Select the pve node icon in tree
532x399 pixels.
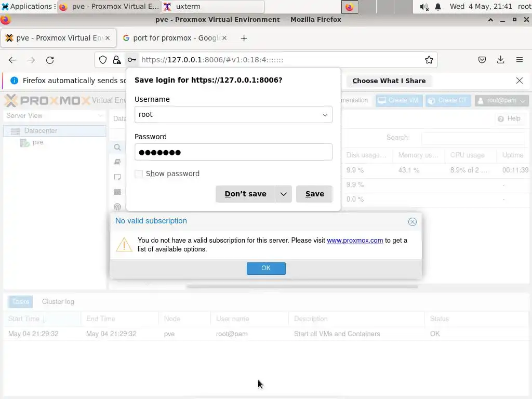pyautogui.click(x=24, y=143)
